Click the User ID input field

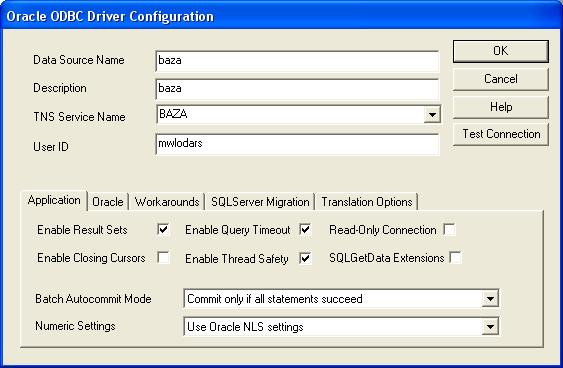tap(297, 144)
